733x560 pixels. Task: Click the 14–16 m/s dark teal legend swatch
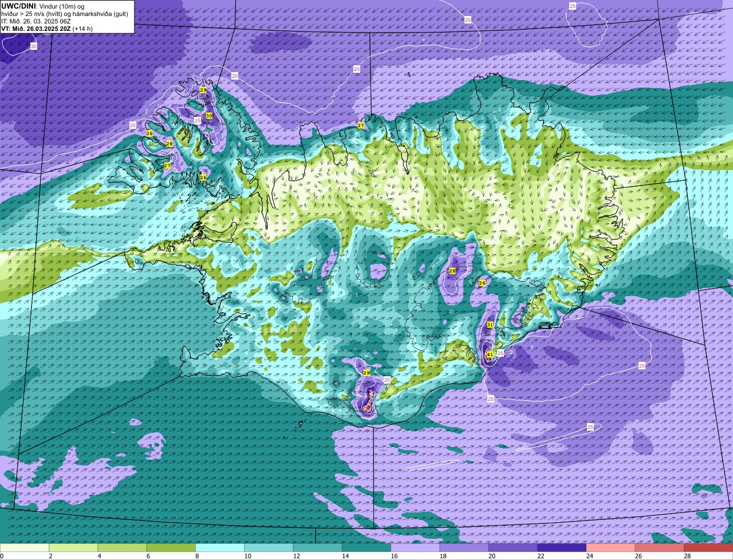(x=366, y=547)
